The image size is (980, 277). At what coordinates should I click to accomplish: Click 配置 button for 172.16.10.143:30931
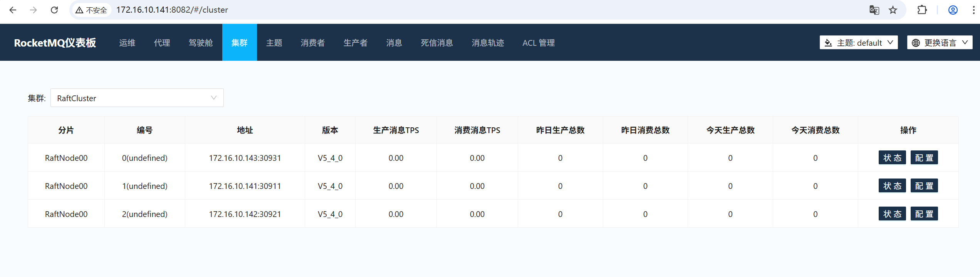(924, 158)
